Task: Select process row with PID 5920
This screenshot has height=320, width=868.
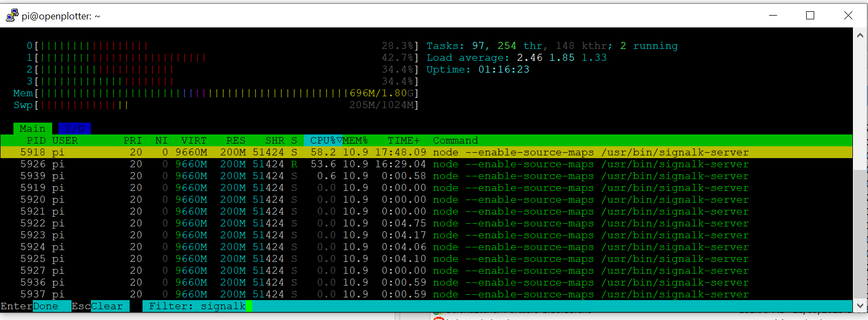Action: [426, 200]
